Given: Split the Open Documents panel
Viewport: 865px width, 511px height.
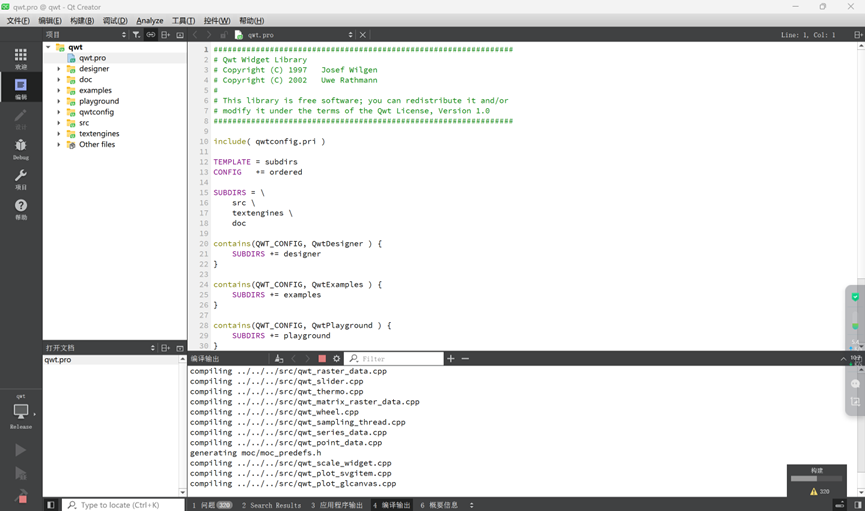Looking at the screenshot, I should (x=165, y=348).
